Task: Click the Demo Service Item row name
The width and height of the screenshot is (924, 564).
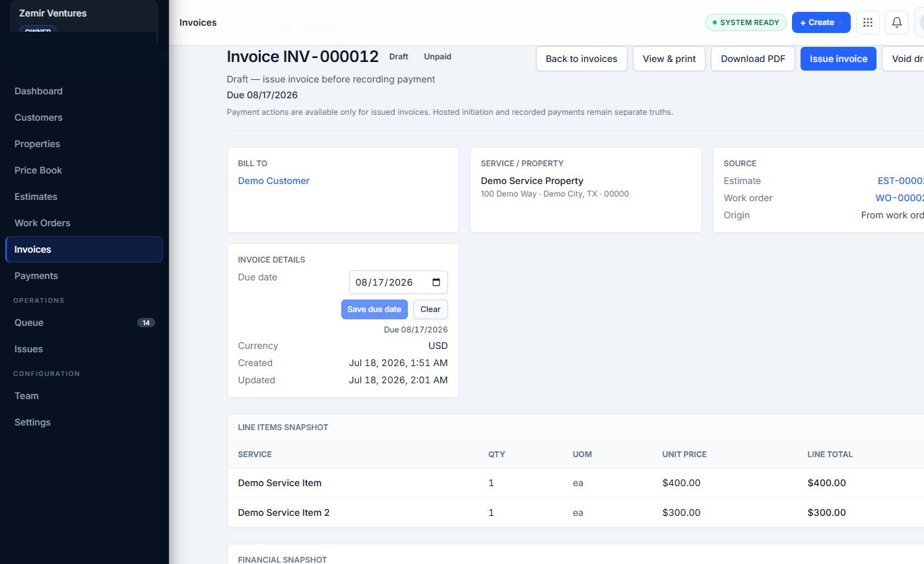Action: [280, 483]
